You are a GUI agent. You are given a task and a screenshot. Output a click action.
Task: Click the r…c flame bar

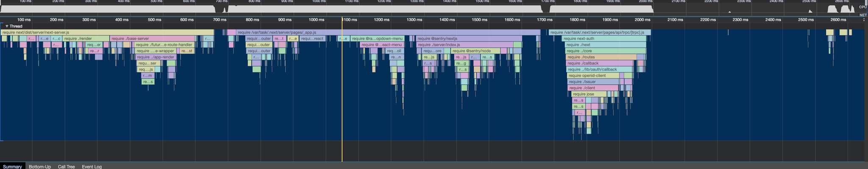click(x=56, y=39)
